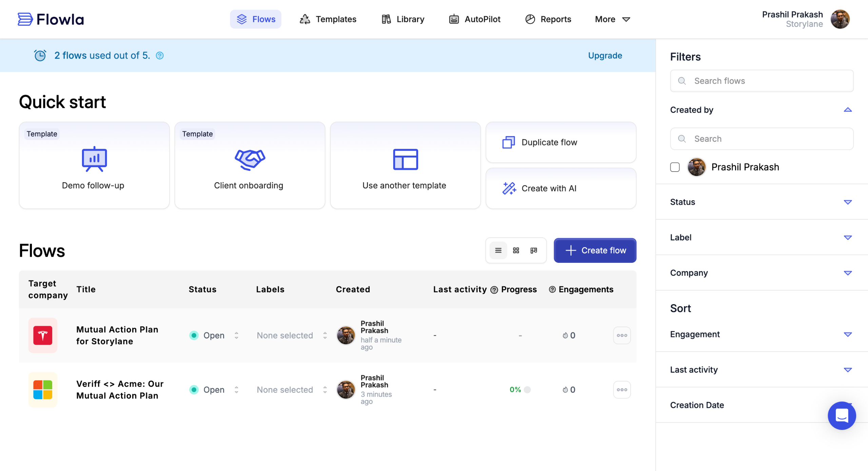Viewport: 868px width, 471px height.
Task: Click the Upgrade link
Action: coord(605,56)
